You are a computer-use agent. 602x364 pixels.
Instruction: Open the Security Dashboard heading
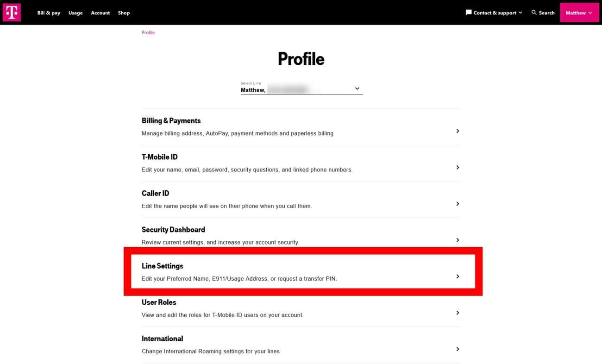click(173, 230)
